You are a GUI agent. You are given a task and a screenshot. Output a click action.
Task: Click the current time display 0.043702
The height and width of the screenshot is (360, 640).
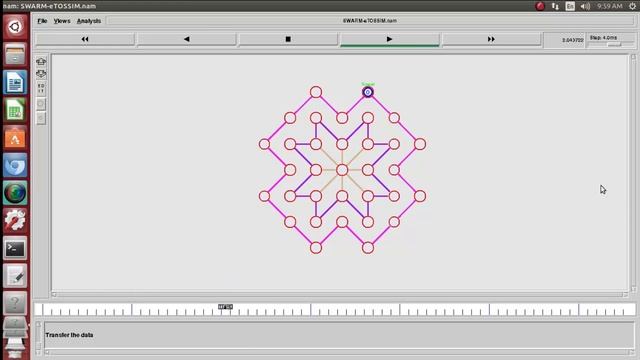[573, 40]
